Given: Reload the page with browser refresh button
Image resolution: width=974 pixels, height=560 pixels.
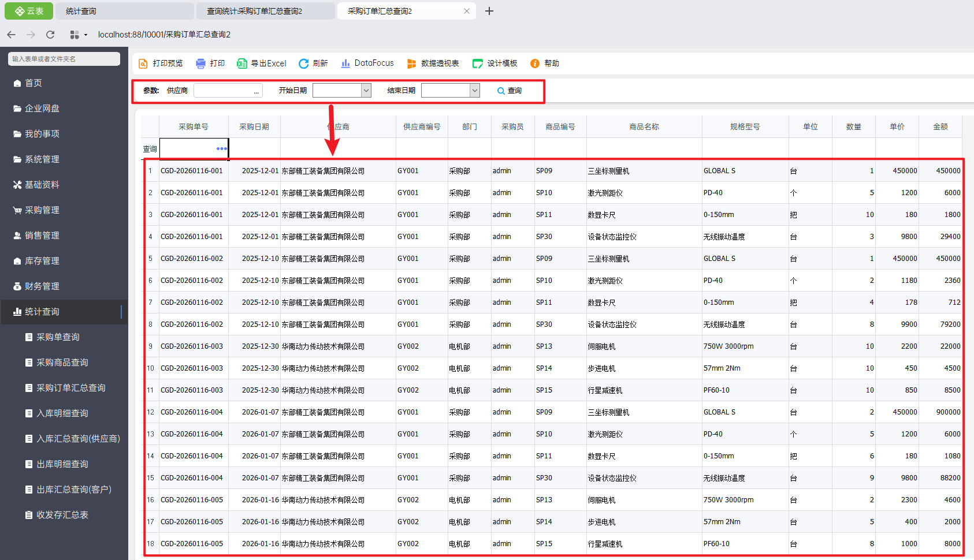Looking at the screenshot, I should tap(50, 35).
